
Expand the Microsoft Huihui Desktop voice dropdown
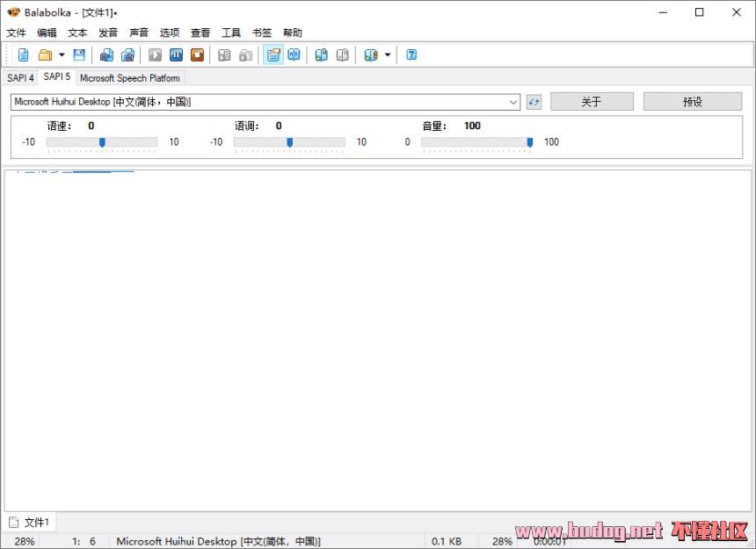click(513, 102)
